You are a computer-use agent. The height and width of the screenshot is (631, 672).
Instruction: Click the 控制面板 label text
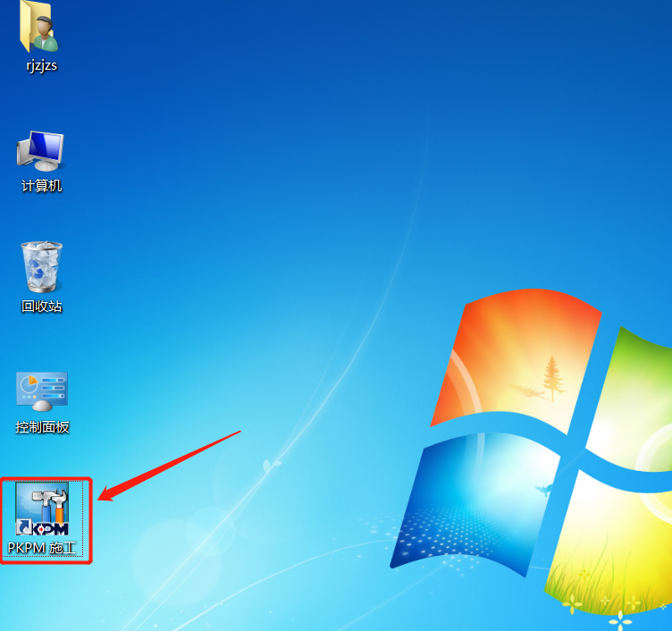tap(42, 427)
